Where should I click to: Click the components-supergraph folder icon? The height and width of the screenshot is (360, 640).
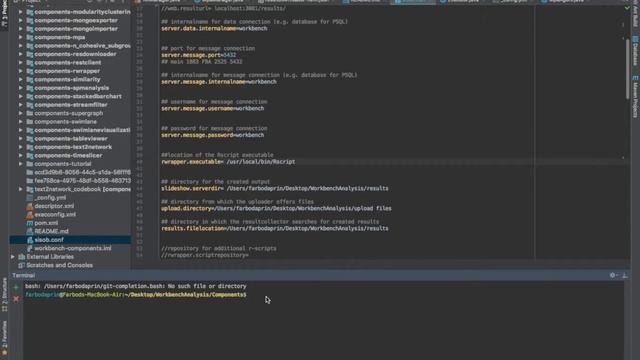[30, 113]
